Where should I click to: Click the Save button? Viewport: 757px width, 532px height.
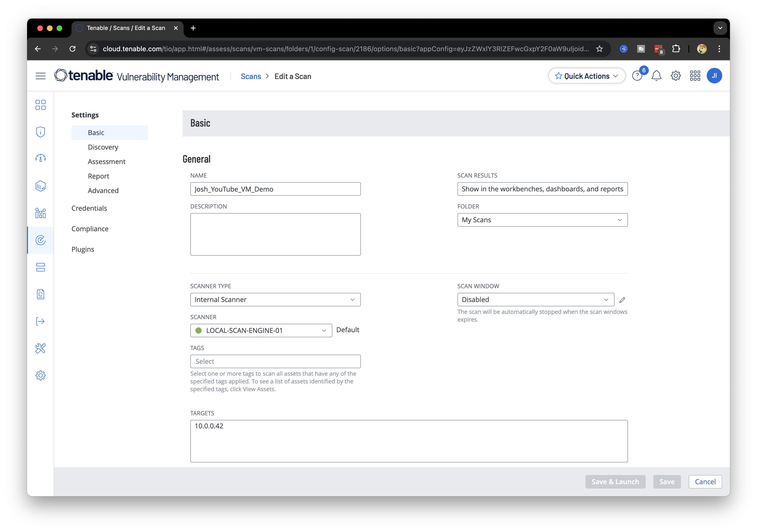point(667,482)
